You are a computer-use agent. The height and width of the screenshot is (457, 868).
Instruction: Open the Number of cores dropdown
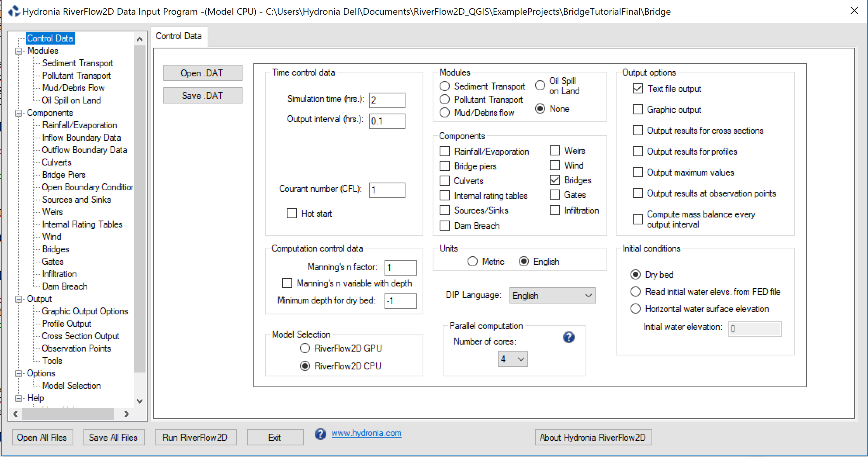513,359
